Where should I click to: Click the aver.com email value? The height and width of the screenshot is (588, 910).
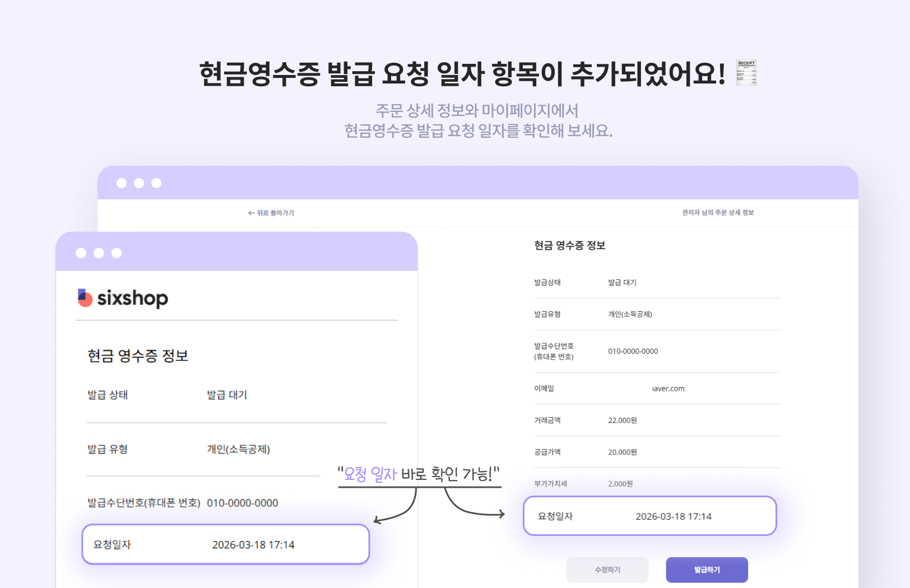668,389
